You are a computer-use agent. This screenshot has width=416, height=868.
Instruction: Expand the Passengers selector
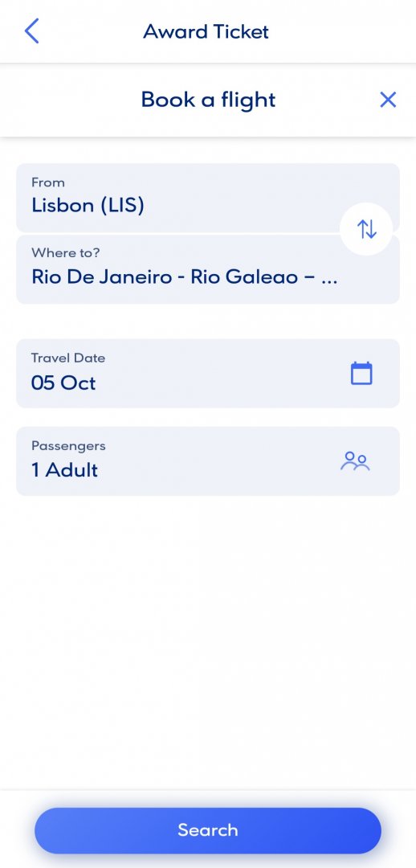[x=208, y=461]
